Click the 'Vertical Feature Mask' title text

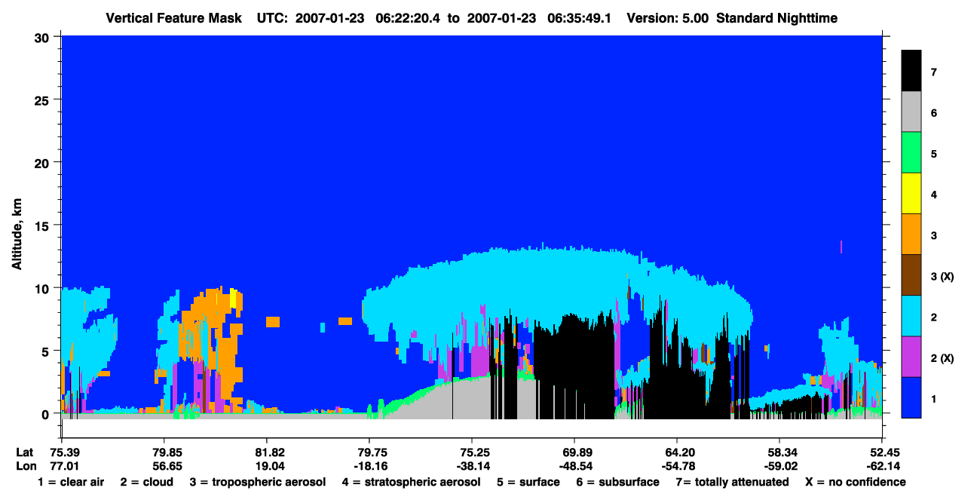click(174, 18)
